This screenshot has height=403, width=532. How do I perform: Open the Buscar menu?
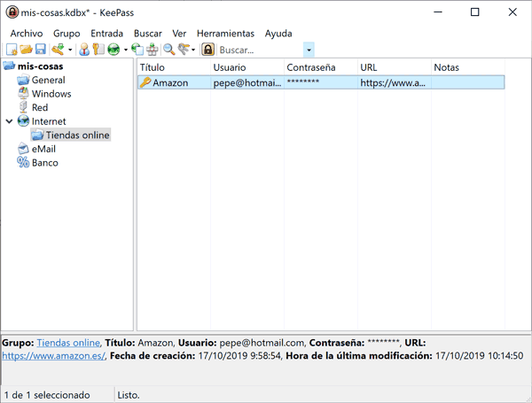pos(147,34)
